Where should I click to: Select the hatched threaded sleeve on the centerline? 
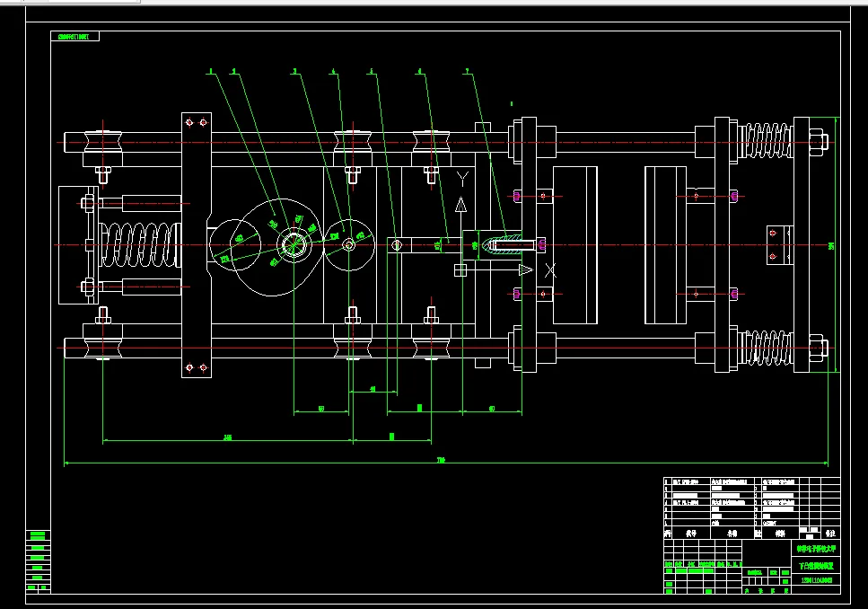[502, 244]
